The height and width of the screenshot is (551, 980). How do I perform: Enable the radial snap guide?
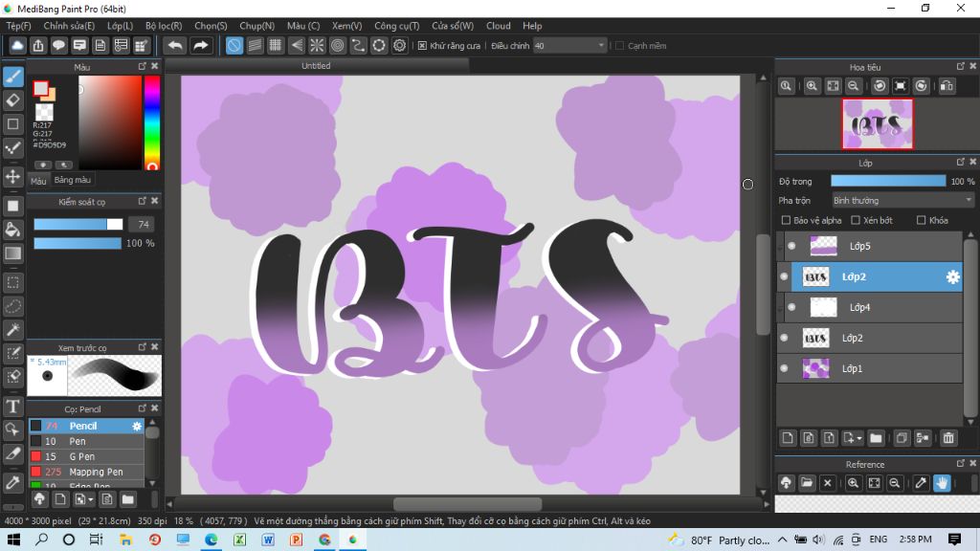[317, 46]
